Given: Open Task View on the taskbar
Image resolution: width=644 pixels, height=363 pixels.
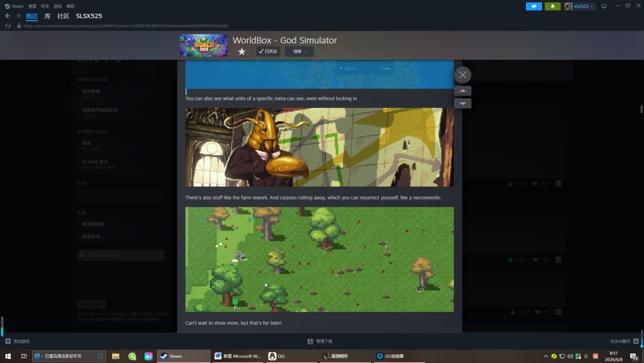Looking at the screenshot, I should click(24, 356).
